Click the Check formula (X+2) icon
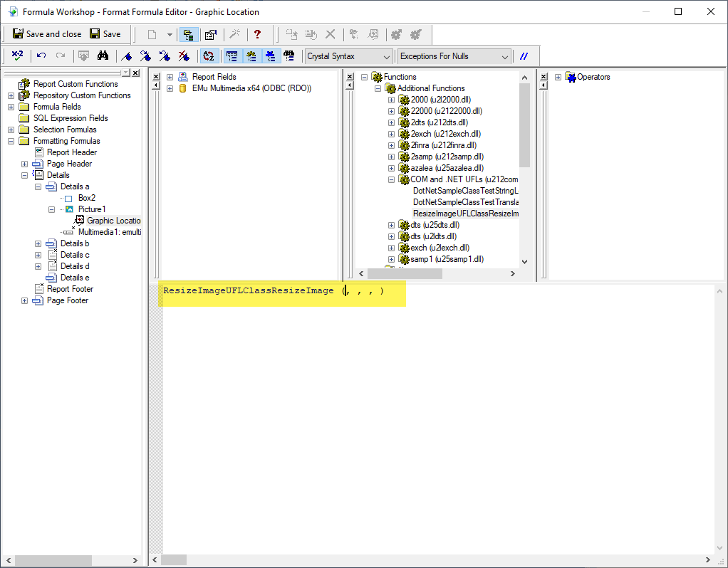This screenshot has width=728, height=568. 18,56
